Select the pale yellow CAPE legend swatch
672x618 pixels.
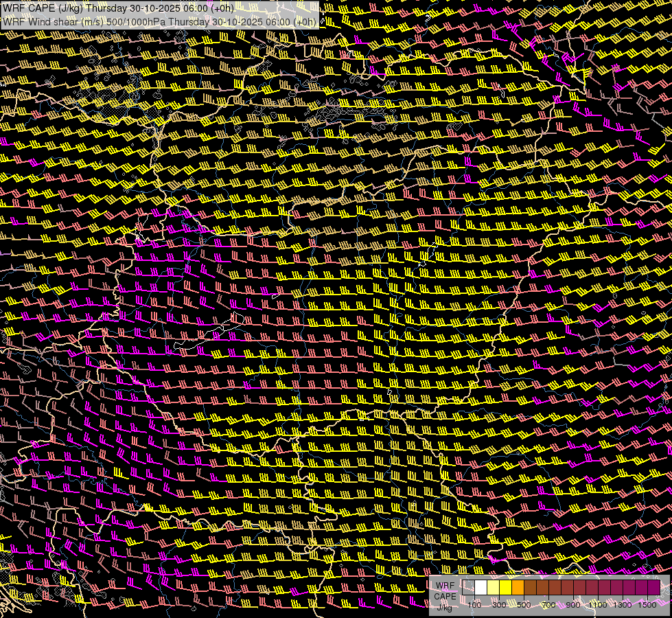[494, 588]
